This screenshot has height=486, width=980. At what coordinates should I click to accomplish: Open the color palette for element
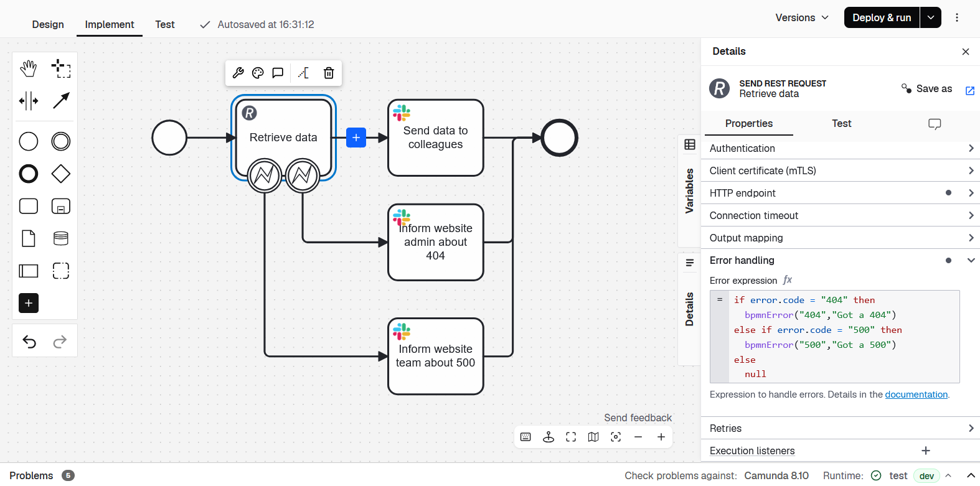(x=258, y=73)
